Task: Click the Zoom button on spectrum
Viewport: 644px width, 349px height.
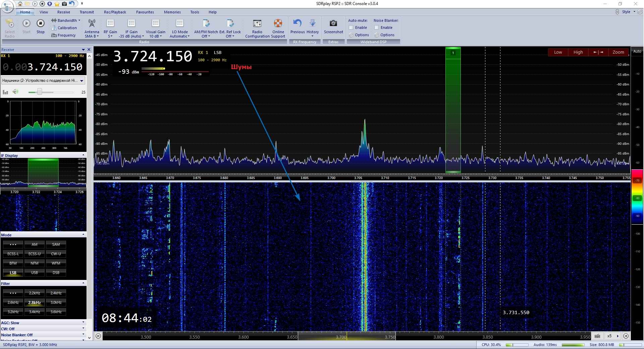Action: coord(619,52)
